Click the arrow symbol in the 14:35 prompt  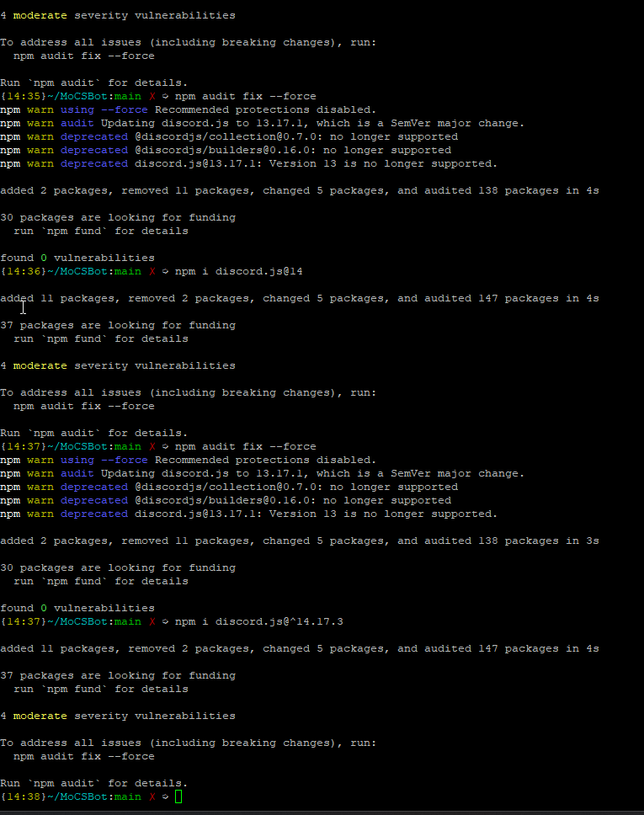(165, 97)
